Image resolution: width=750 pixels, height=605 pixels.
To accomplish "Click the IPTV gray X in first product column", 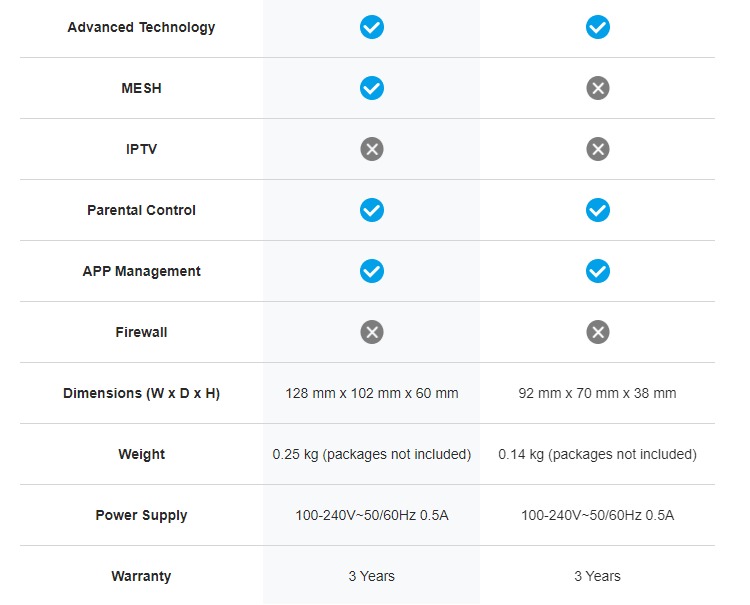I will pyautogui.click(x=372, y=149).
